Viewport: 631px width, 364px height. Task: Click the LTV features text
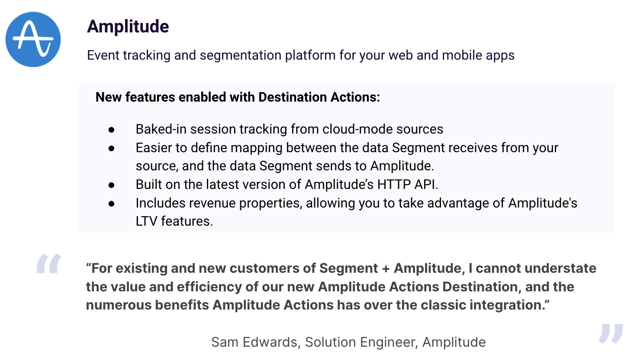[x=174, y=221]
